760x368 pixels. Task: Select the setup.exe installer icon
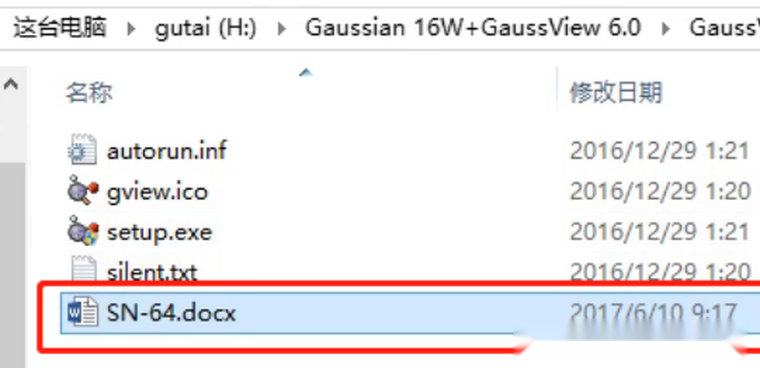point(83,231)
